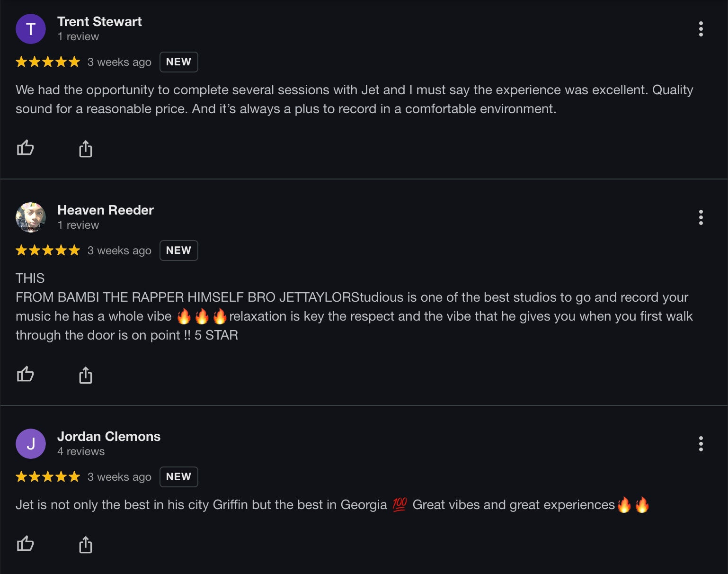Click Trent Stewart's purple T avatar

31,29
